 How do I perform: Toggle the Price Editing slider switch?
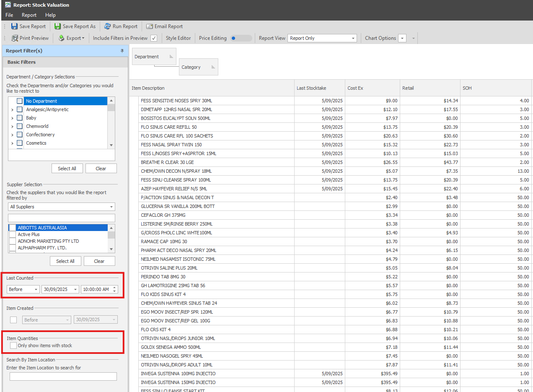tap(241, 38)
